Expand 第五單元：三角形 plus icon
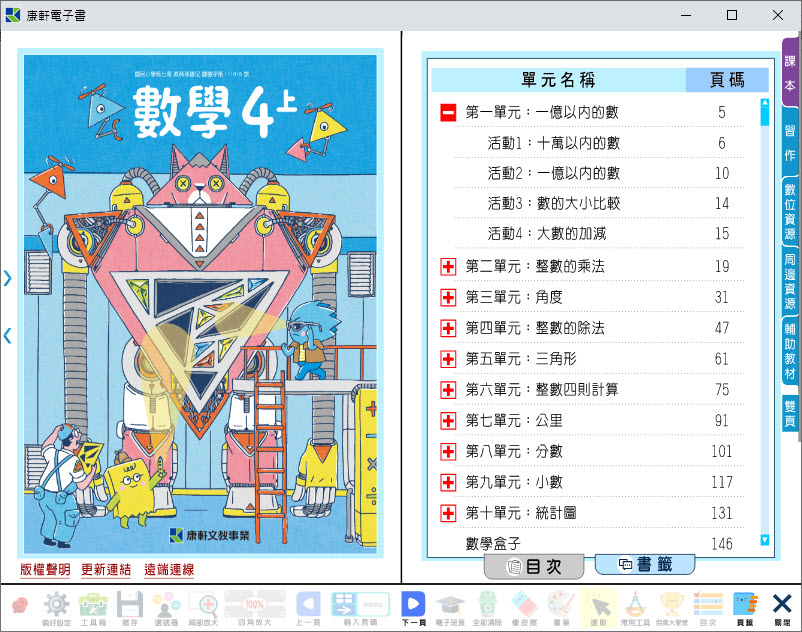 point(448,359)
